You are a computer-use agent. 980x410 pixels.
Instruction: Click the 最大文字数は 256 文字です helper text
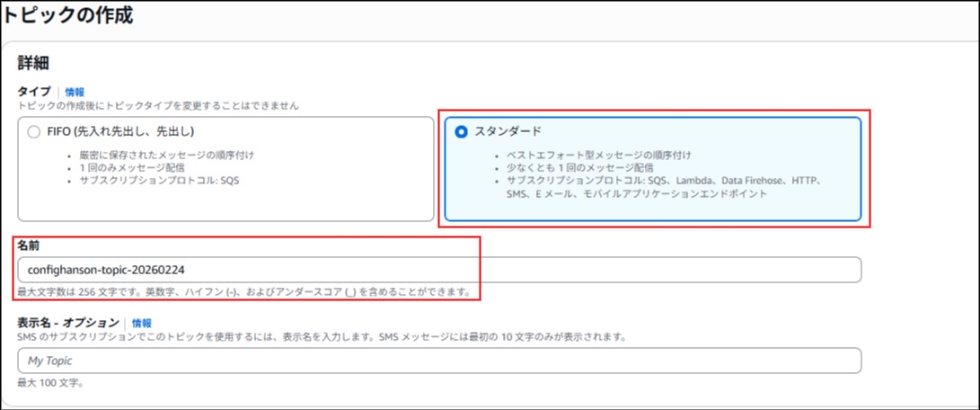coord(243,291)
